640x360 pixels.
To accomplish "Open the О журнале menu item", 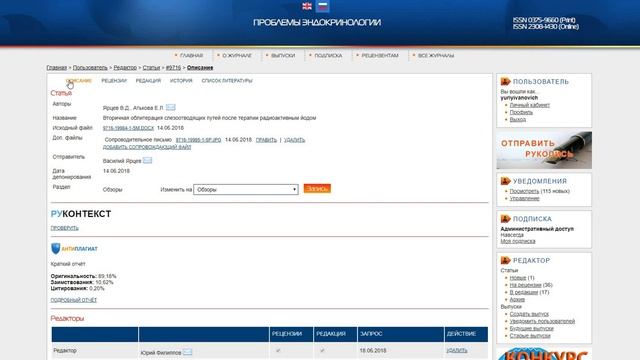I will (237, 56).
